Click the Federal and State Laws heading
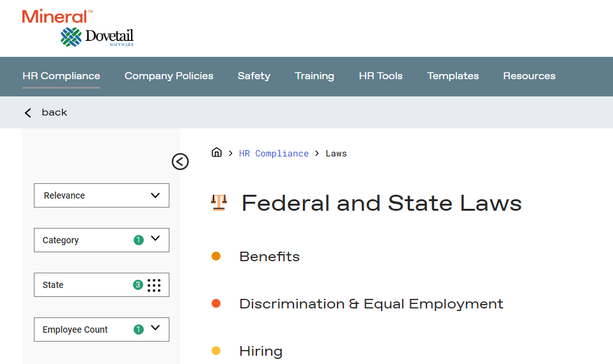613x364 pixels. 382,203
